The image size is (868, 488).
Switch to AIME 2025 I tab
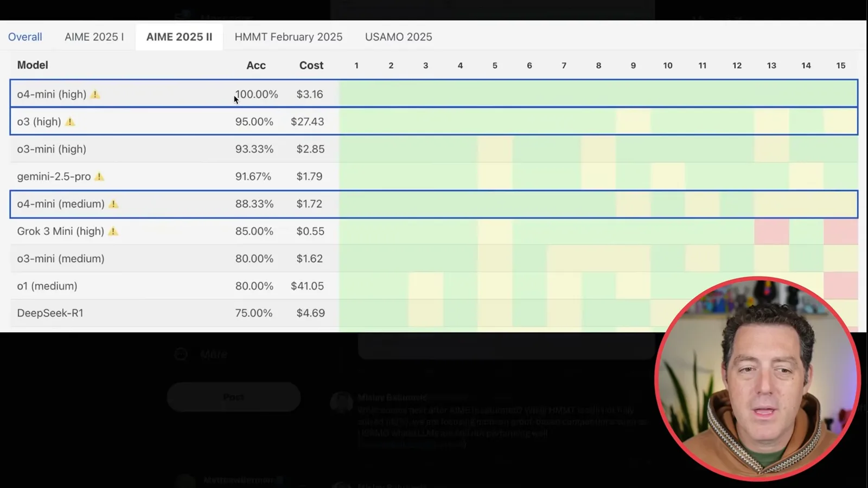coord(94,37)
